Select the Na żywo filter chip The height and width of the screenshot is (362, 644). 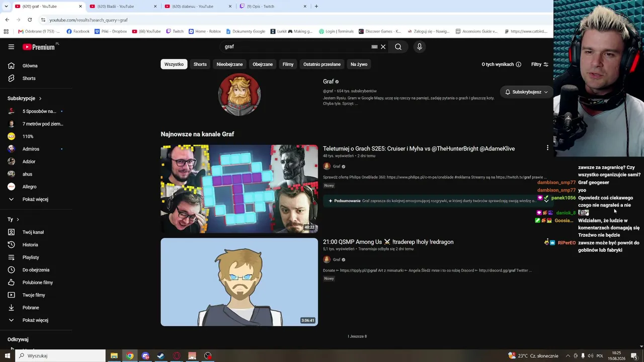pyautogui.click(x=359, y=64)
